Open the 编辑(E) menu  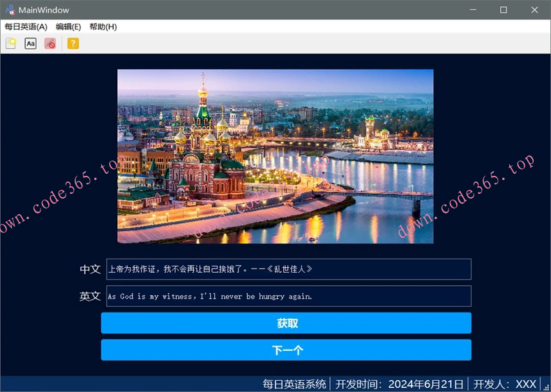tap(68, 27)
